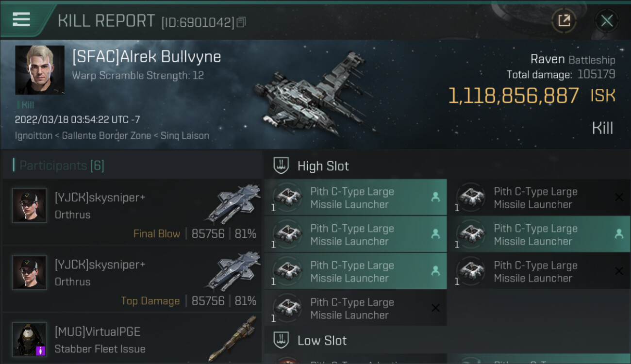631x364 pixels.
Task: Open the hamburger menu icon
Action: pos(21,19)
